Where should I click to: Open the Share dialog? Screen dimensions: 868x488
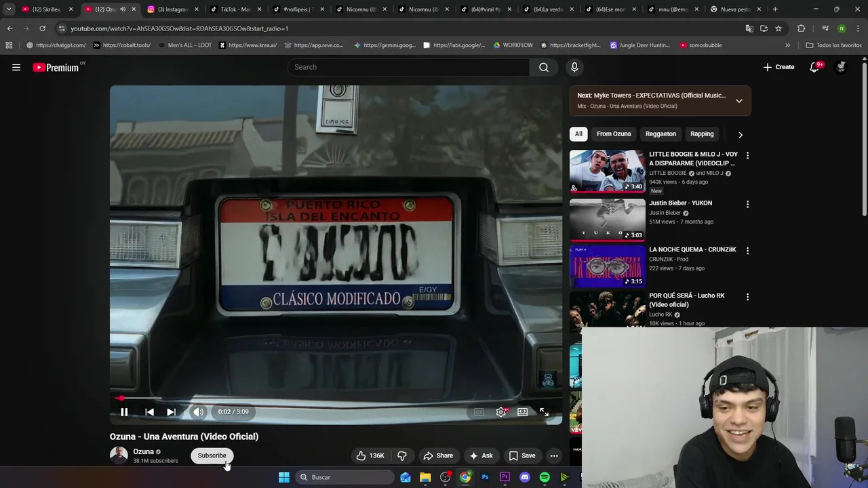[x=437, y=455]
